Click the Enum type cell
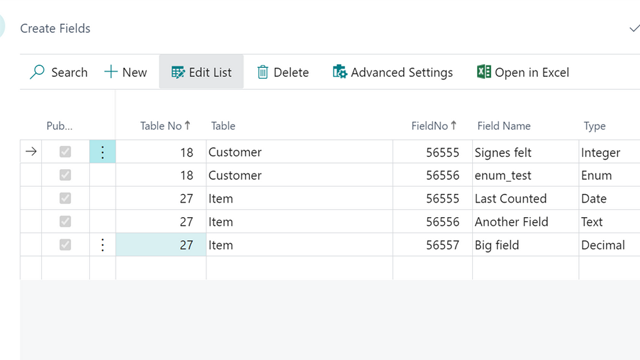 tap(609, 175)
